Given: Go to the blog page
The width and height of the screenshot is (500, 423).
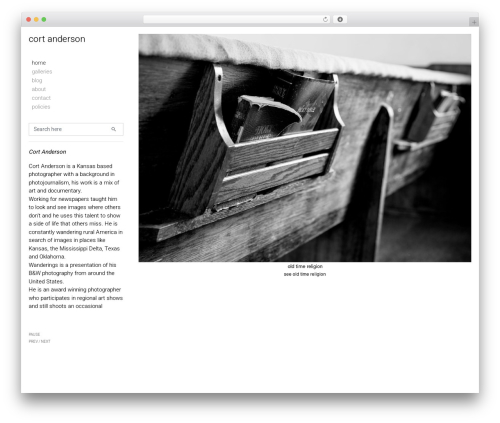Looking at the screenshot, I should point(37,80).
